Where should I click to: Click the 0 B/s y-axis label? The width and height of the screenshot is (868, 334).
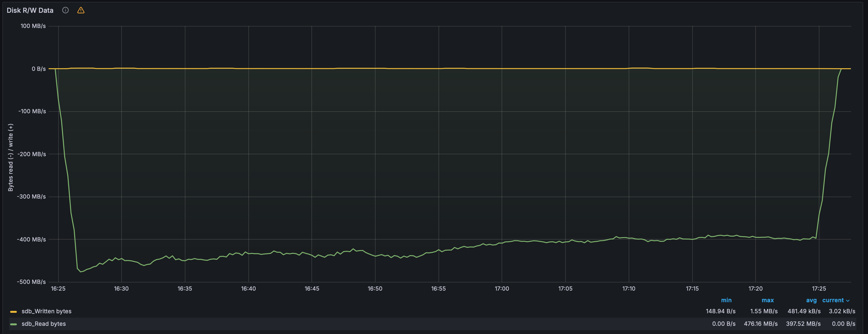pyautogui.click(x=39, y=69)
